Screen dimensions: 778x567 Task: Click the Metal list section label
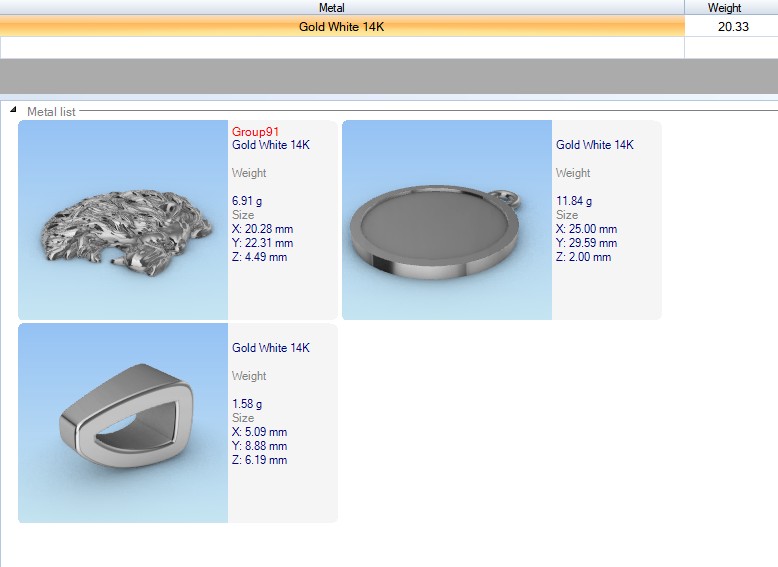51,112
